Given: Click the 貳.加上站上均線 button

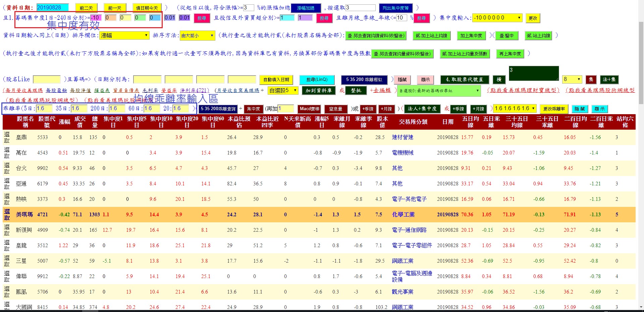Looking at the screenshot, I should pyautogui.click(x=431, y=36).
